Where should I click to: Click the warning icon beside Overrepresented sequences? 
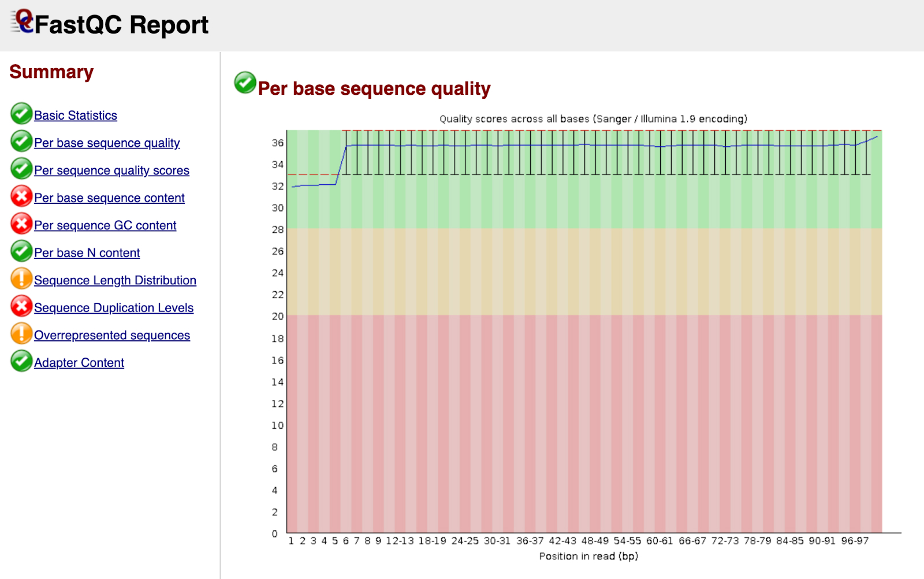point(21,333)
